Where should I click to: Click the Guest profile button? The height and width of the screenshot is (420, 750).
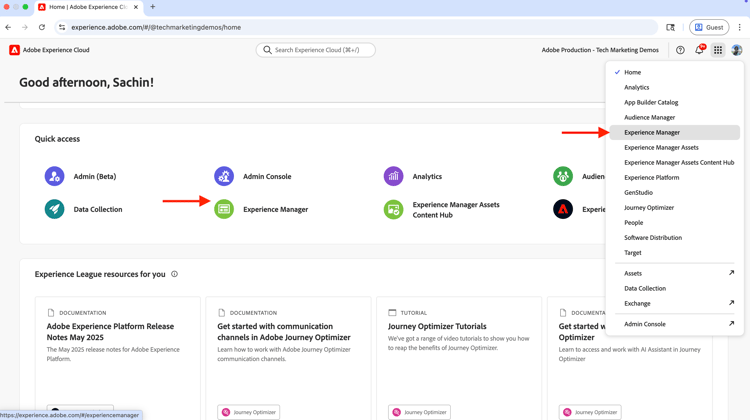709,27
